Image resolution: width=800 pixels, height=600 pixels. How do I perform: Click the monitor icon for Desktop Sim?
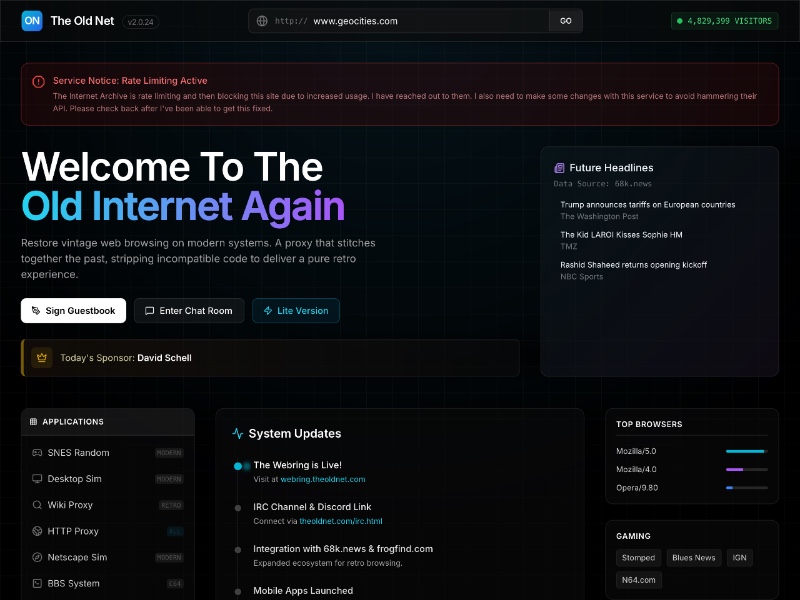[37, 479]
